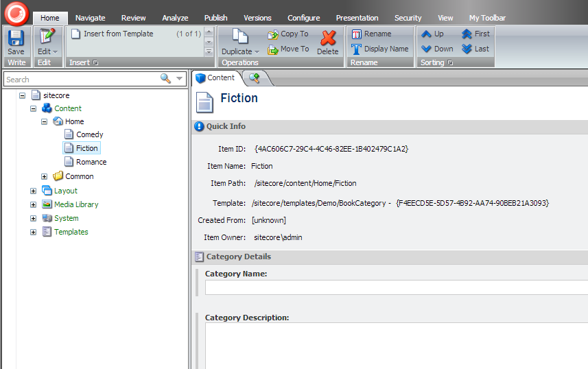Switch to the Content editor tab

(x=215, y=78)
